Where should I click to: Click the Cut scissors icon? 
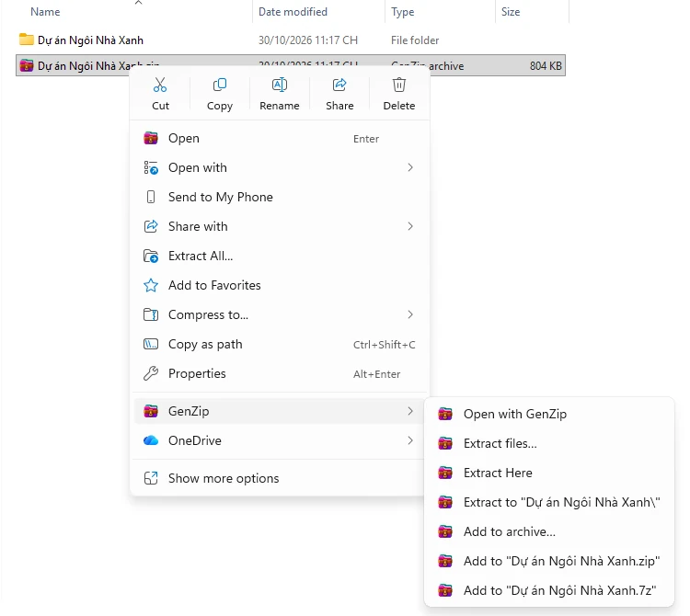(160, 85)
